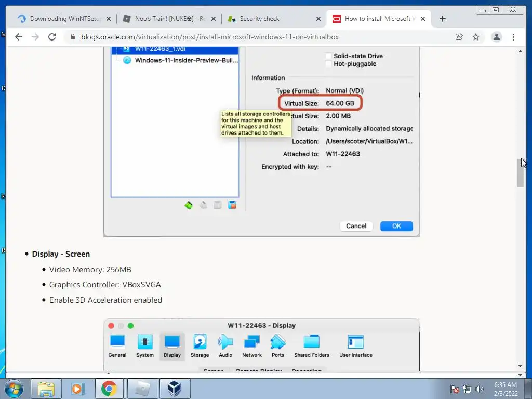Open Windows Explorer from taskbar
532x399 pixels.
coord(46,389)
